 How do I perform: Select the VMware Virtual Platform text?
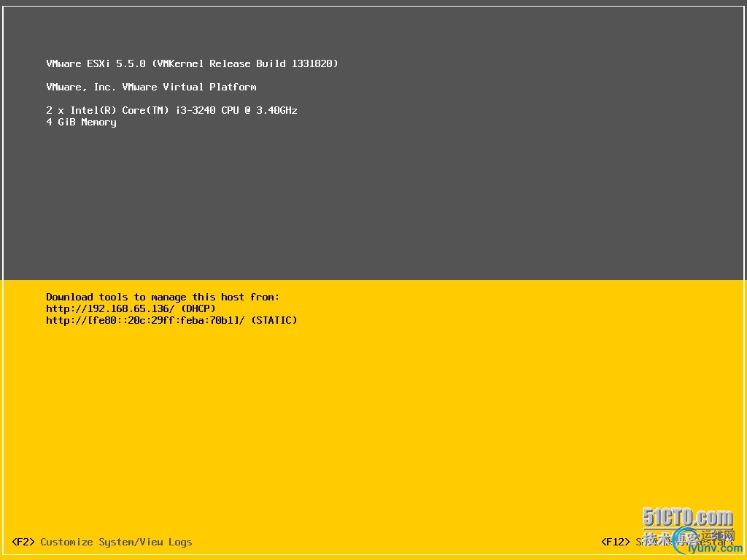click(x=151, y=87)
